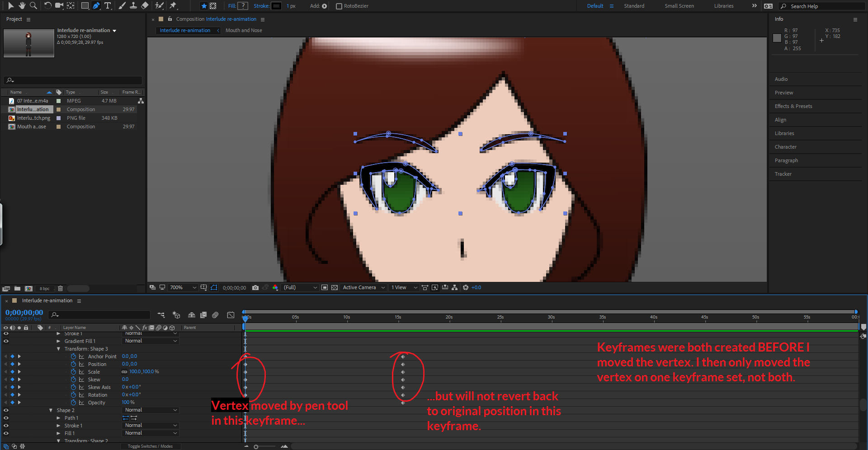
Task: Select the Pan Behind anchor point tool
Action: point(71,6)
